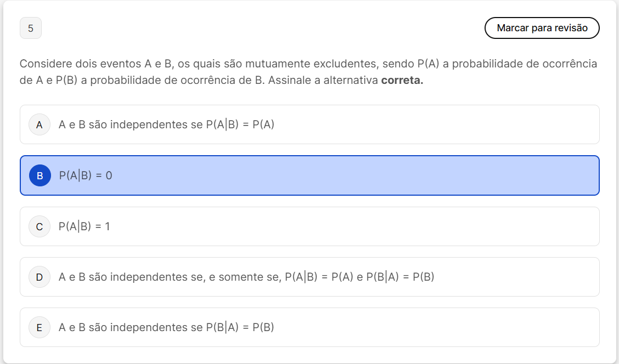This screenshot has height=364, width=619.
Task: Click the selected answer text "P(A|B) = 0"
Action: point(86,175)
